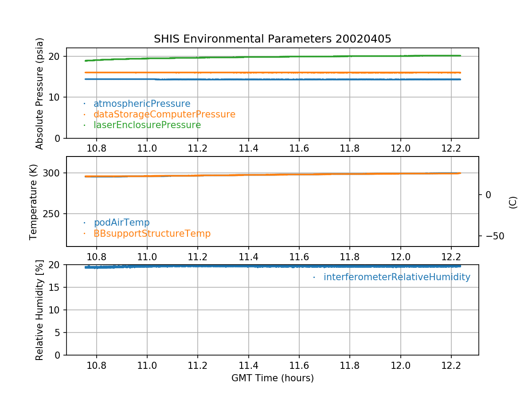Click the Temperature (K) axis label
Viewport: 532px width, 399px height.
34,202
